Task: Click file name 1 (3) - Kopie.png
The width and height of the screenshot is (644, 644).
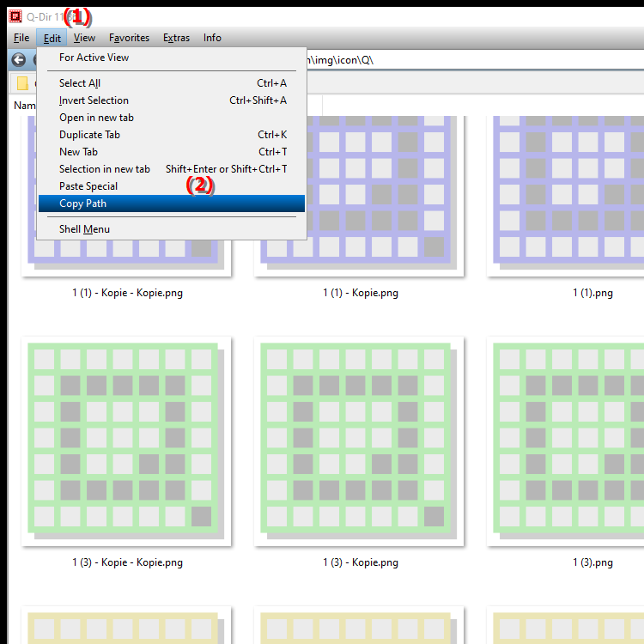Action: (360, 562)
